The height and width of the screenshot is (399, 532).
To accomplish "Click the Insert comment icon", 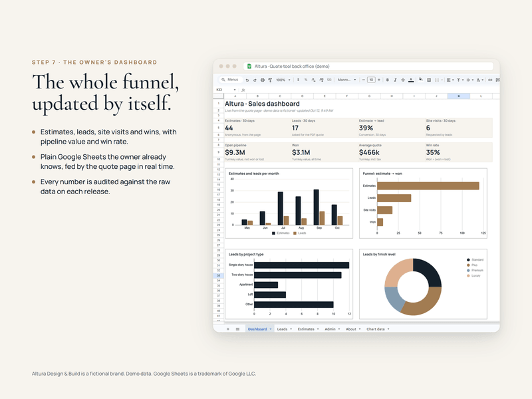I will pyautogui.click(x=497, y=80).
